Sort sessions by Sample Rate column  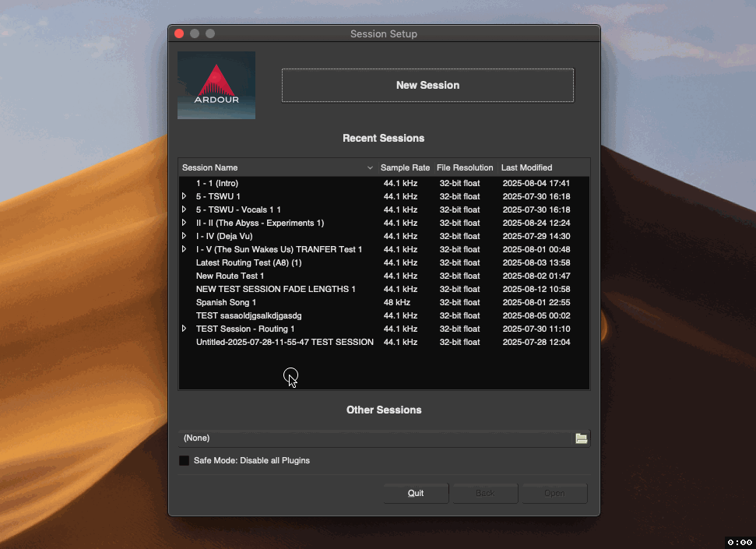click(x=405, y=167)
